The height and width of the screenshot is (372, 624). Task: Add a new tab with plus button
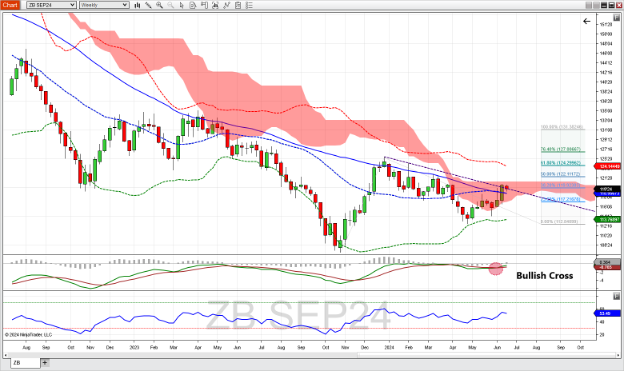click(45, 362)
